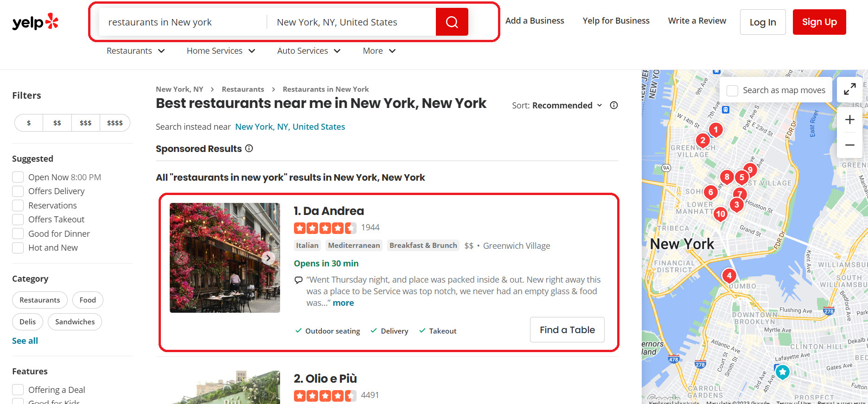Select the $ price filter
This screenshot has width=868, height=404.
pos(29,123)
